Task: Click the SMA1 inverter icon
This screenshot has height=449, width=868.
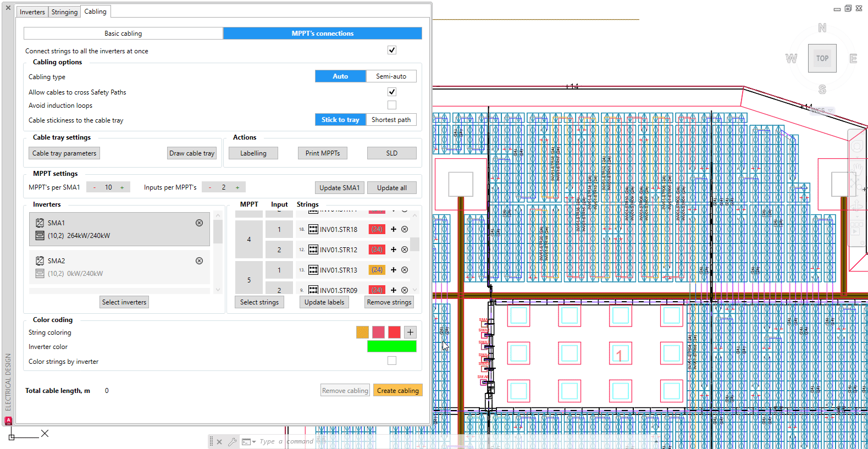Action: point(40,223)
